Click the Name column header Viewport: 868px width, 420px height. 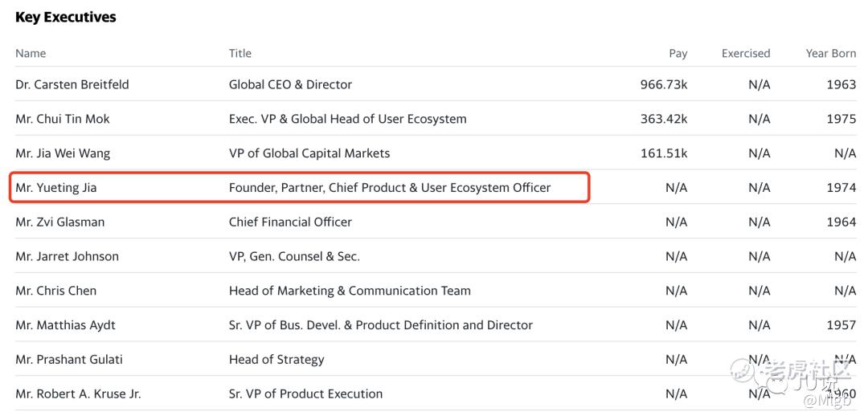point(31,53)
